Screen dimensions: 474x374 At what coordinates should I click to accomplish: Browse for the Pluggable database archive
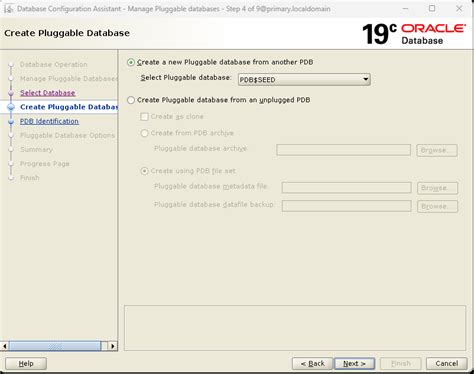(x=437, y=150)
